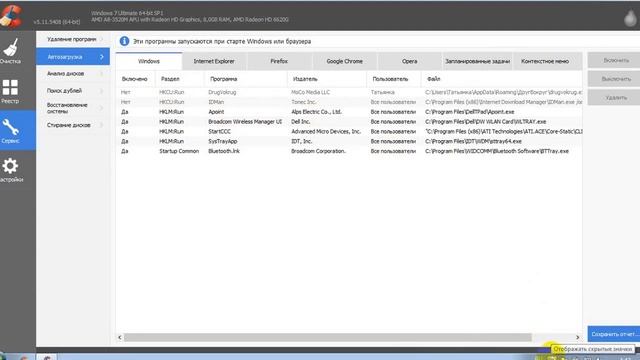Image resolution: width=640 pixels, height=360 pixels.
Task: Switch to the Google Chrome tab
Action: click(x=344, y=61)
